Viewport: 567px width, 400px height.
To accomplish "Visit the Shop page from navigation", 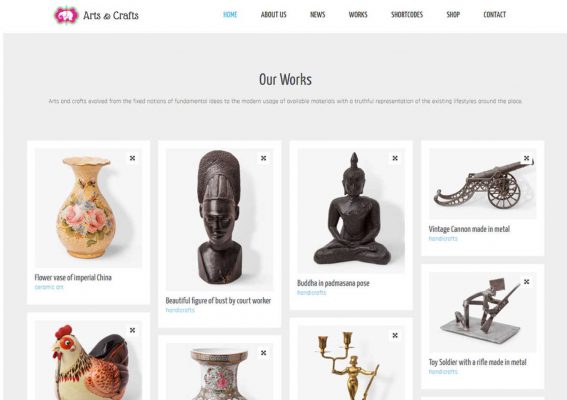I will pos(453,15).
